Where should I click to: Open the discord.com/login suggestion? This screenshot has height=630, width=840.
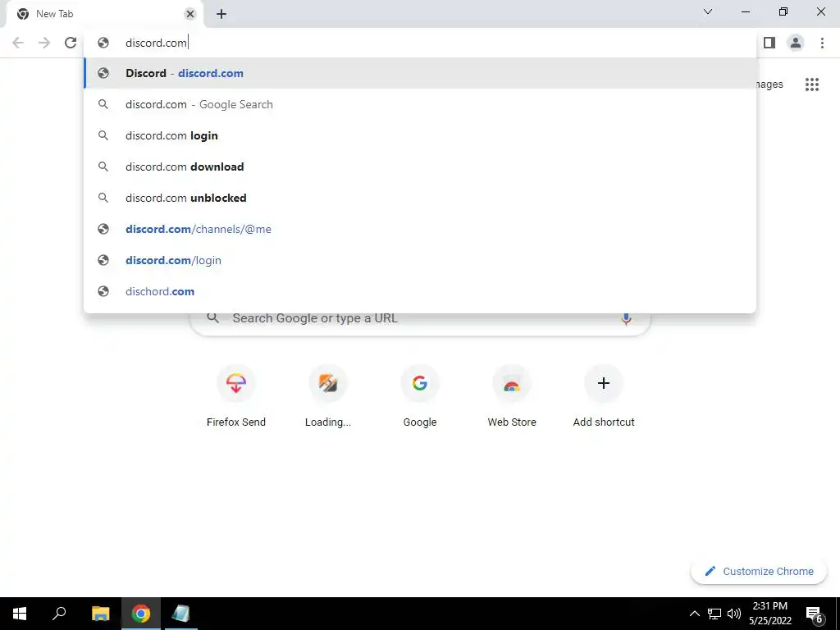(420, 260)
